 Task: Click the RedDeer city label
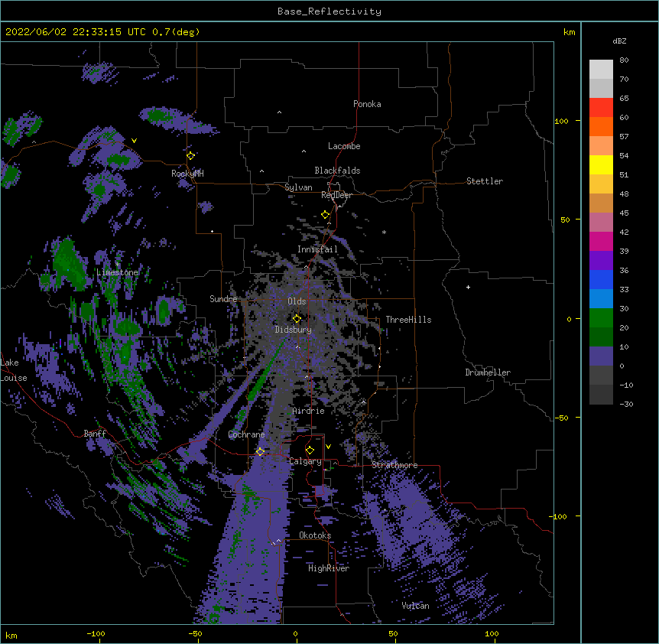pyautogui.click(x=336, y=195)
